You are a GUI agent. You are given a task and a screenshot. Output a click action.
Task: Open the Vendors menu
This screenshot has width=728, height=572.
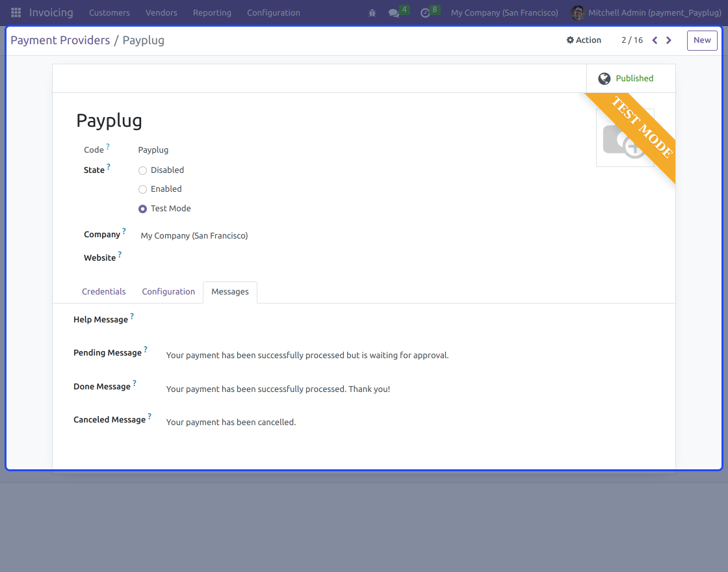point(161,13)
